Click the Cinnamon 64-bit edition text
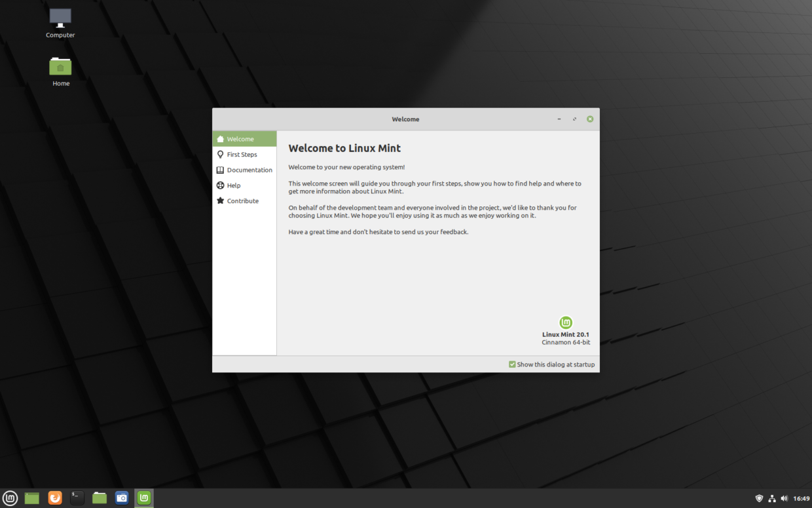812x508 pixels. pyautogui.click(x=566, y=342)
